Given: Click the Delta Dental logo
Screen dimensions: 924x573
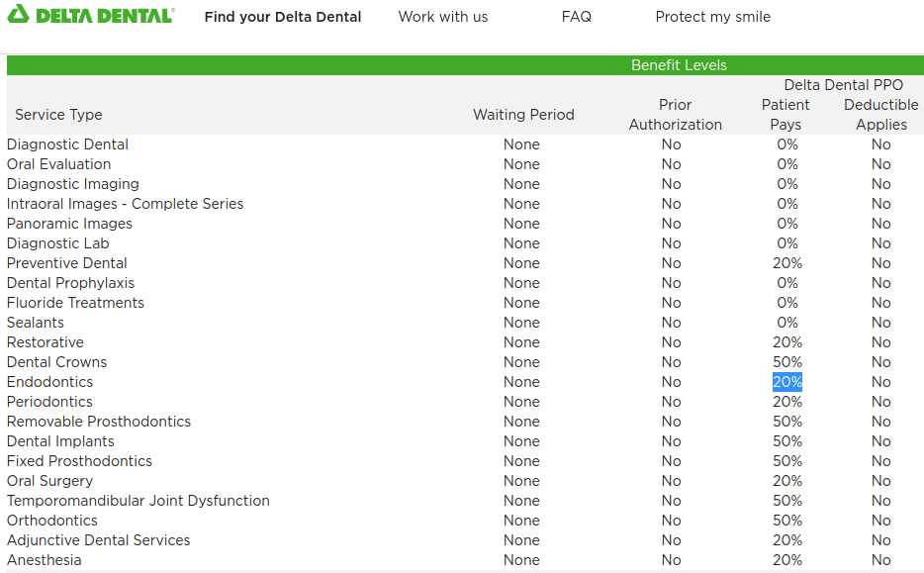Looking at the screenshot, I should click(x=91, y=16).
